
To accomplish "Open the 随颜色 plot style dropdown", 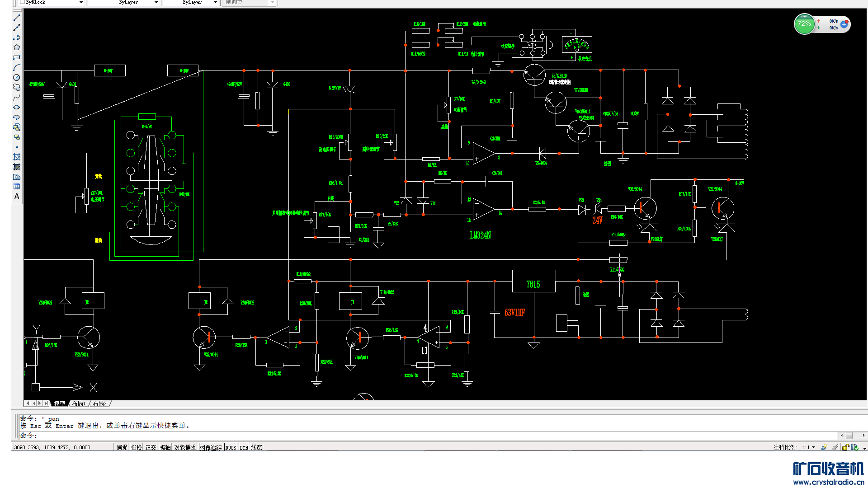I will pos(272,2).
